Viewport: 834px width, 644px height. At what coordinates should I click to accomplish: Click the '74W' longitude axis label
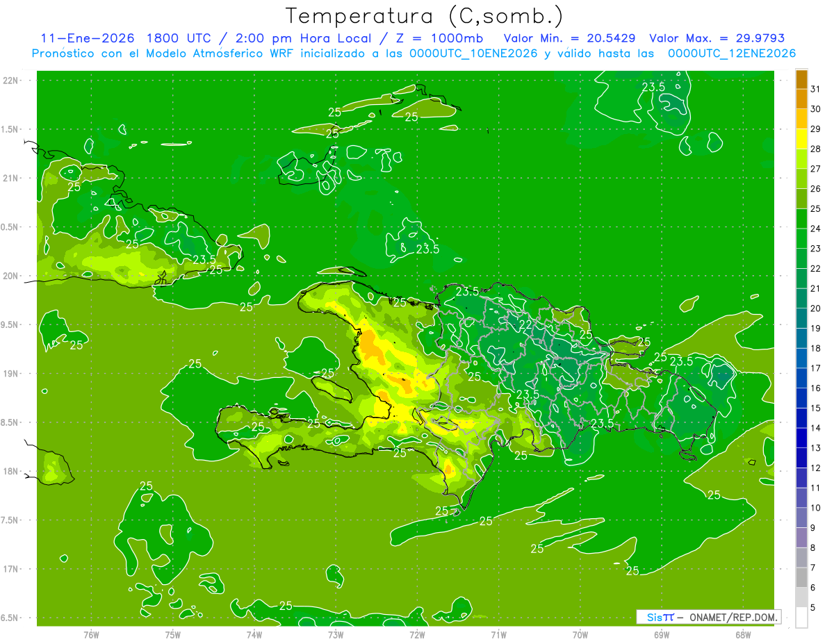click(x=254, y=634)
